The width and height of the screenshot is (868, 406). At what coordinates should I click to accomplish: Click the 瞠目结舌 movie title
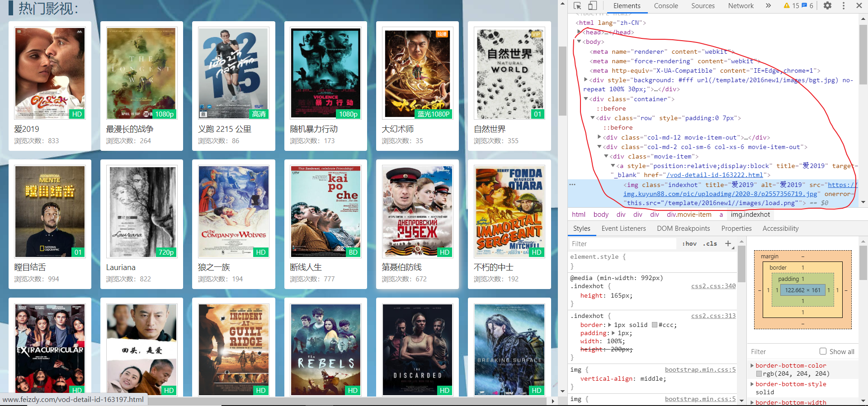pyautogui.click(x=30, y=267)
